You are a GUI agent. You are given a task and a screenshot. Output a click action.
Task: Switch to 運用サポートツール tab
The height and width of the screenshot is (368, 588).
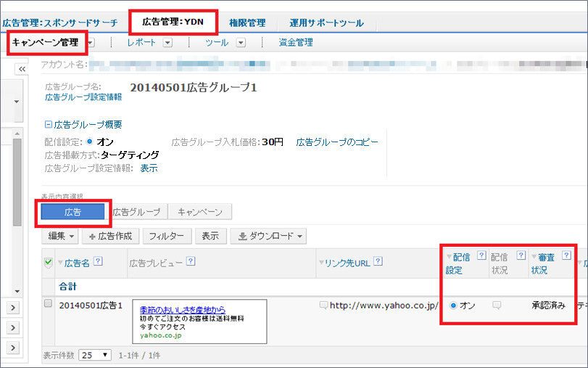click(326, 23)
